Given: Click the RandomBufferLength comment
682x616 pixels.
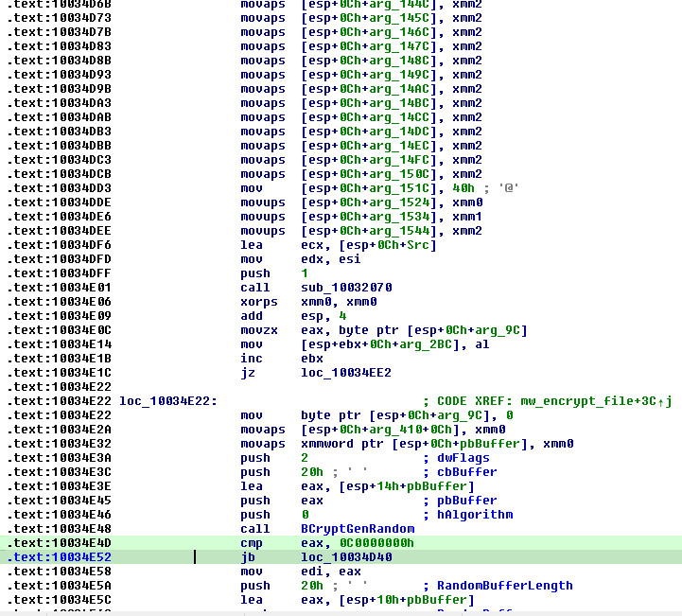Looking at the screenshot, I should click(x=505, y=586).
